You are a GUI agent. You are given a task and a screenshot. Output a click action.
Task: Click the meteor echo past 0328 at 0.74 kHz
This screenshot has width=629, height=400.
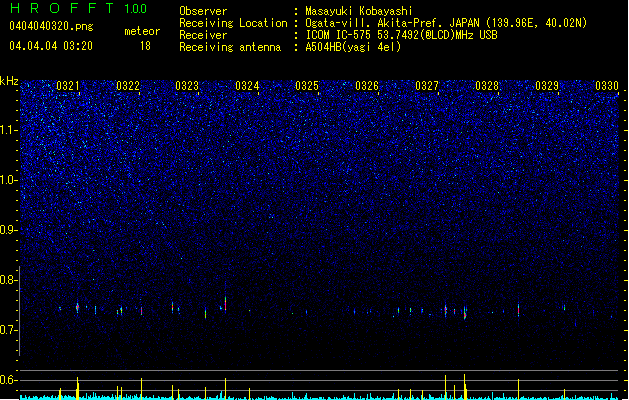click(518, 310)
